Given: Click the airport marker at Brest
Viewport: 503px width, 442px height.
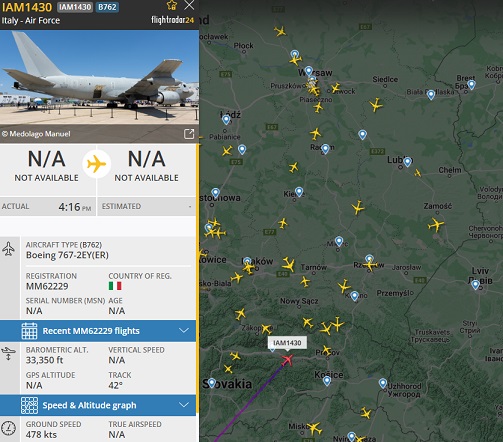Looking at the screenshot, I should tap(471, 85).
